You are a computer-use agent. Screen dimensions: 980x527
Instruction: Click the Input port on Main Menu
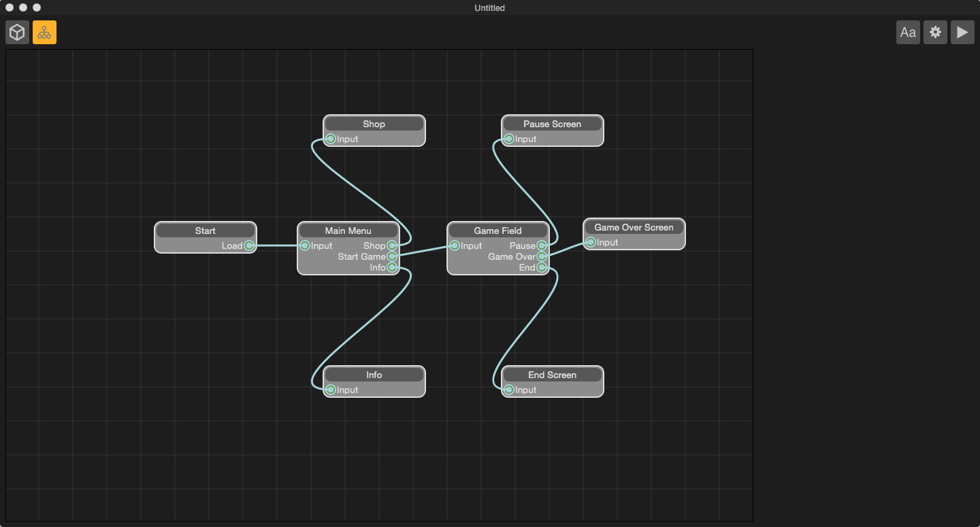click(x=305, y=245)
